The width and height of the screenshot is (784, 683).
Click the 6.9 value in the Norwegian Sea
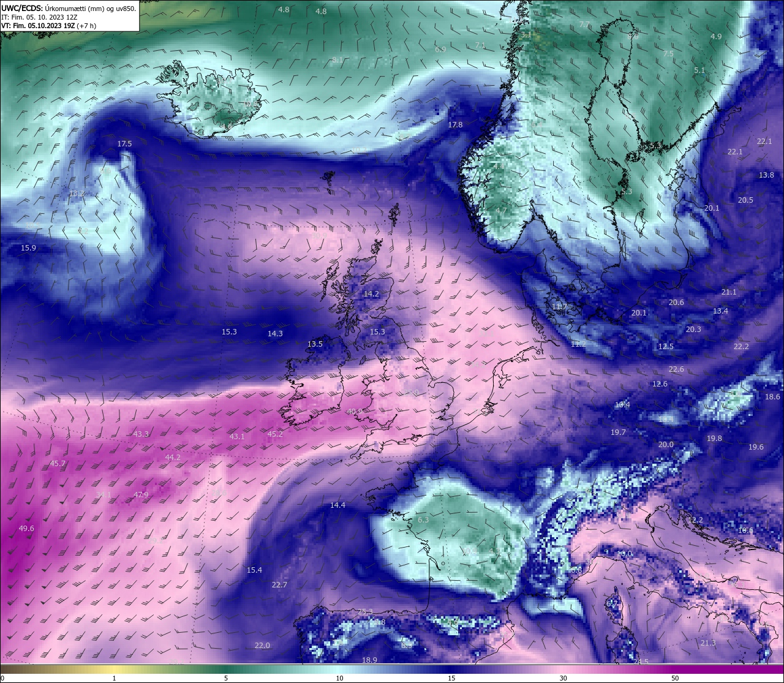440,49
